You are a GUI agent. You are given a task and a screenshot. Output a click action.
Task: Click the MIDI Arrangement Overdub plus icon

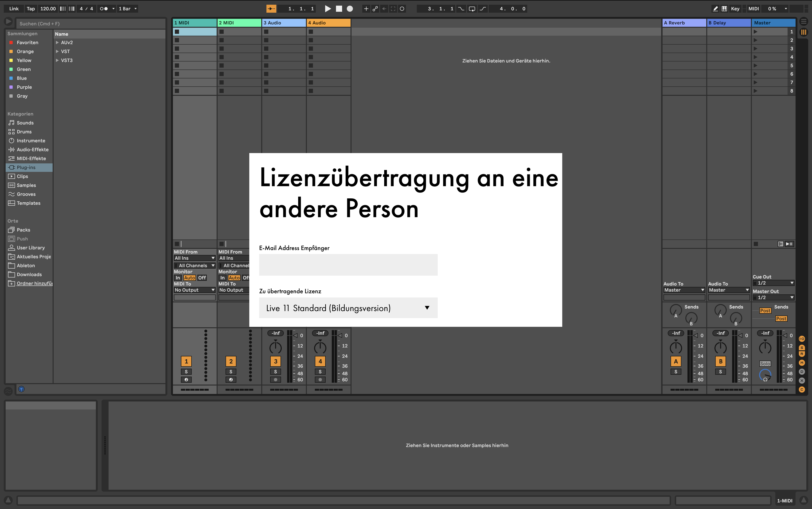[366, 9]
